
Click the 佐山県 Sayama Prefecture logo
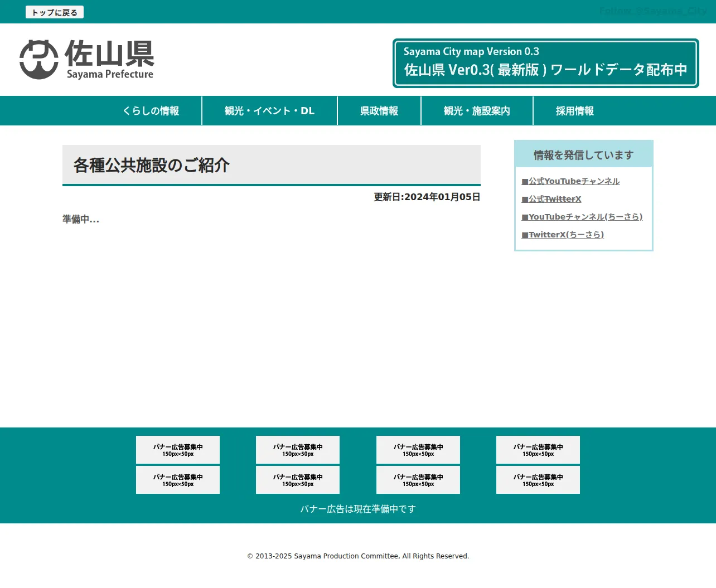click(87, 60)
